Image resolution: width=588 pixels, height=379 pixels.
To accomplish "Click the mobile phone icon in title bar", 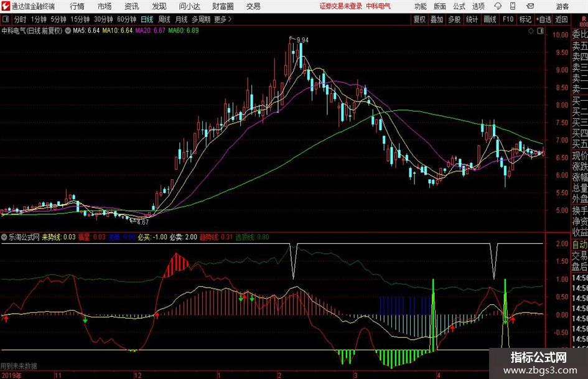I will 513,6.
